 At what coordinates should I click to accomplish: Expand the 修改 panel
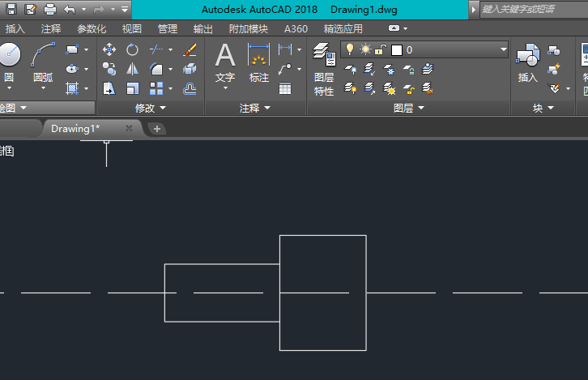pyautogui.click(x=151, y=108)
